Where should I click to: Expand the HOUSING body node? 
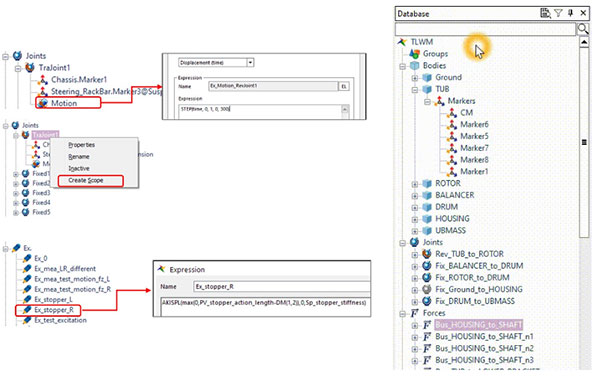[415, 220]
